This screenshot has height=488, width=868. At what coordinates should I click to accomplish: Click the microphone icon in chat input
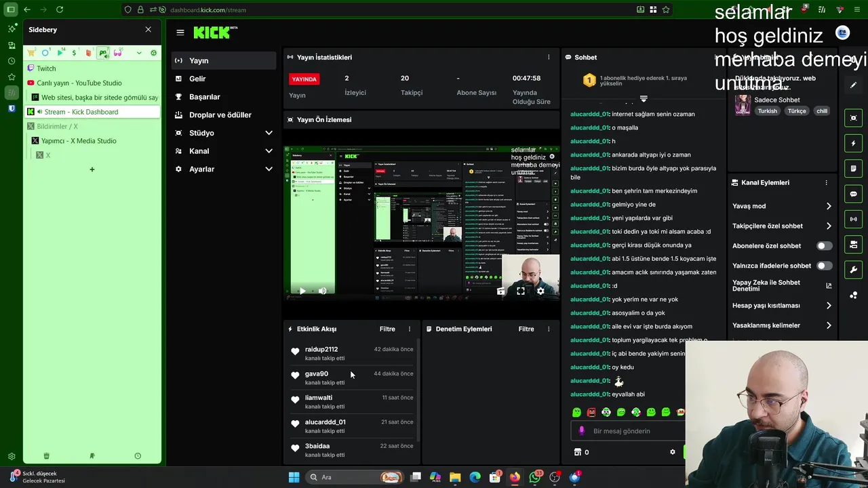pos(581,431)
